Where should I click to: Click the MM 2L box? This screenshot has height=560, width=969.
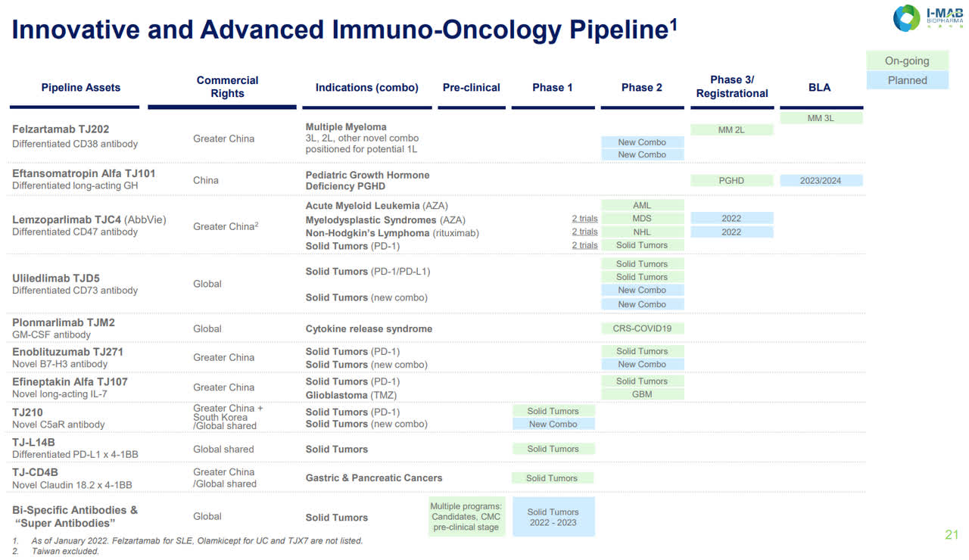coord(731,130)
